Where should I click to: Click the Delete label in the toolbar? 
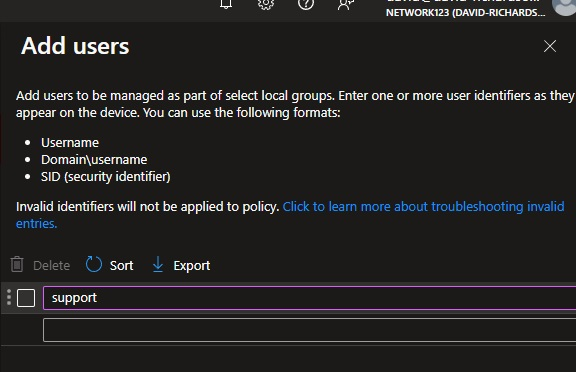[x=51, y=266]
